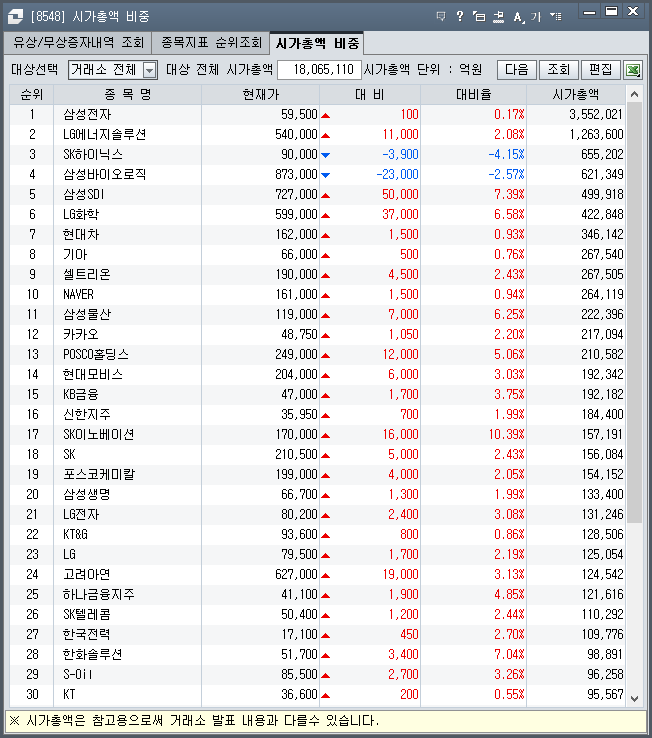This screenshot has width=652, height=738.
Task: Open the list menu icon in title bar
Action: coord(556,16)
